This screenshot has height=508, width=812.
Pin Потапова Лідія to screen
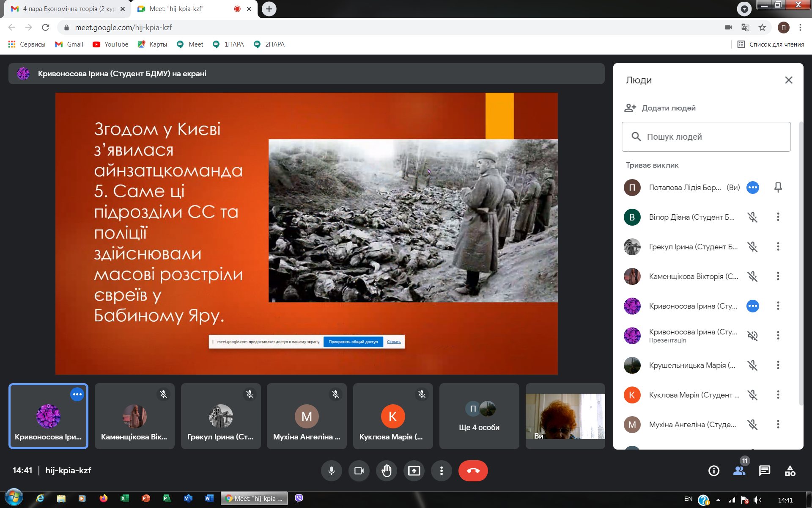click(778, 187)
